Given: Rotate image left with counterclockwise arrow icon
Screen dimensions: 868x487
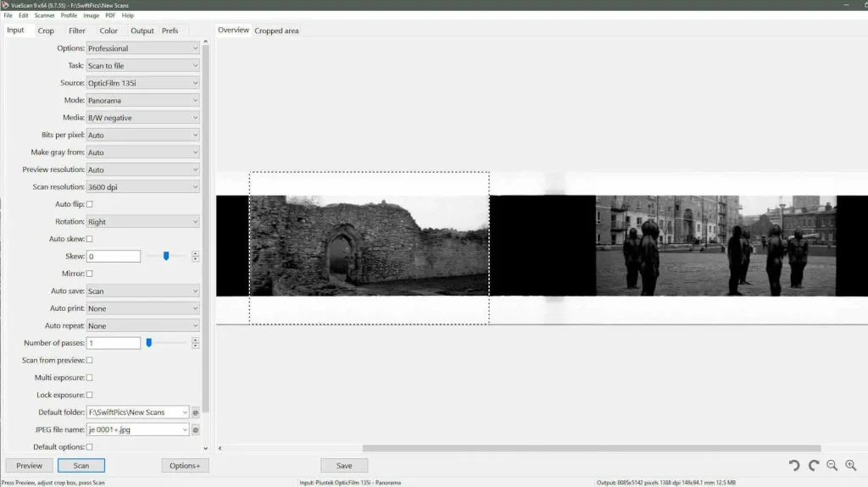Looking at the screenshot, I should [x=794, y=466].
